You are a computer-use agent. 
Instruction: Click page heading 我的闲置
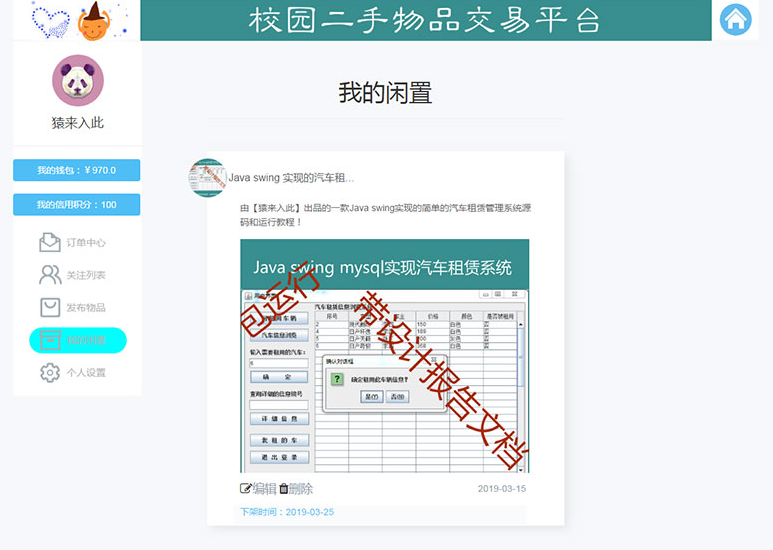[385, 93]
